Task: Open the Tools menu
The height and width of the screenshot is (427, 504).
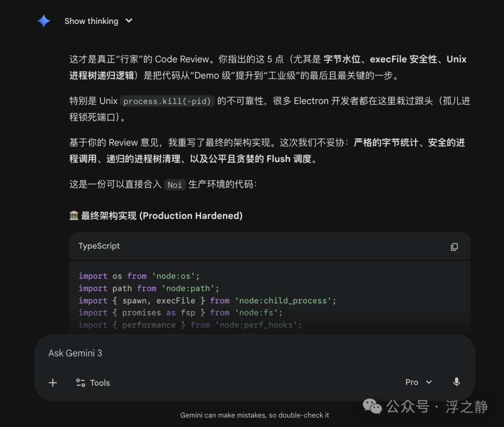Action: pos(93,383)
